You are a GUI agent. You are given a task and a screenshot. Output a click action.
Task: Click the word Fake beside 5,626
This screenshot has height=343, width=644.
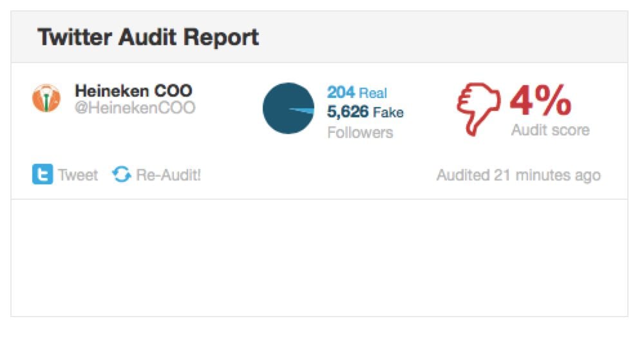[x=388, y=112]
